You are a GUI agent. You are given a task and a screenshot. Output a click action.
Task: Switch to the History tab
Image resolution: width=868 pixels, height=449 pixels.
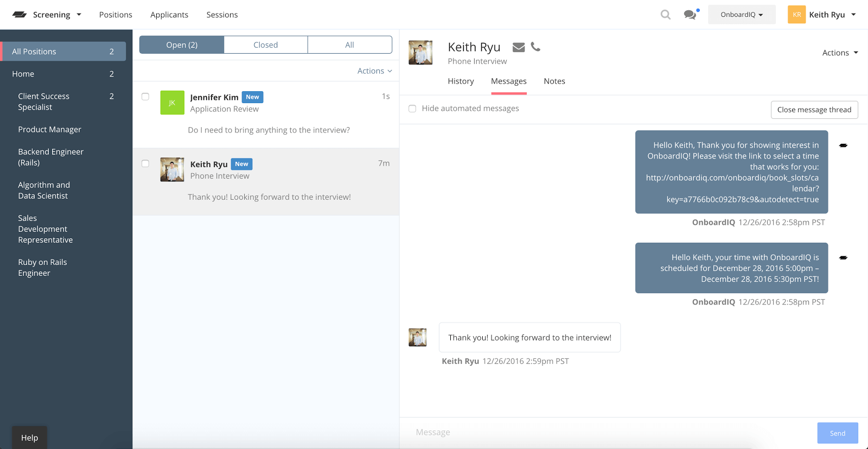coord(461,81)
